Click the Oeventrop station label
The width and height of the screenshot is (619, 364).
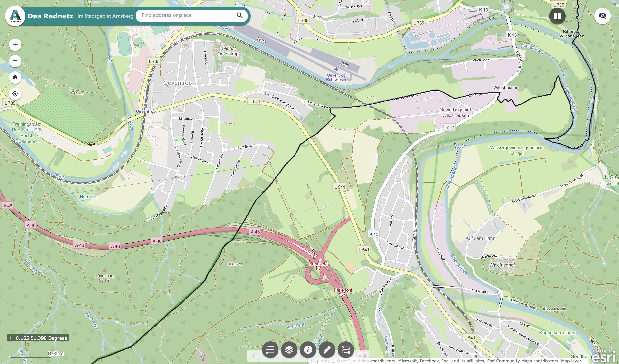pyautogui.click(x=146, y=111)
